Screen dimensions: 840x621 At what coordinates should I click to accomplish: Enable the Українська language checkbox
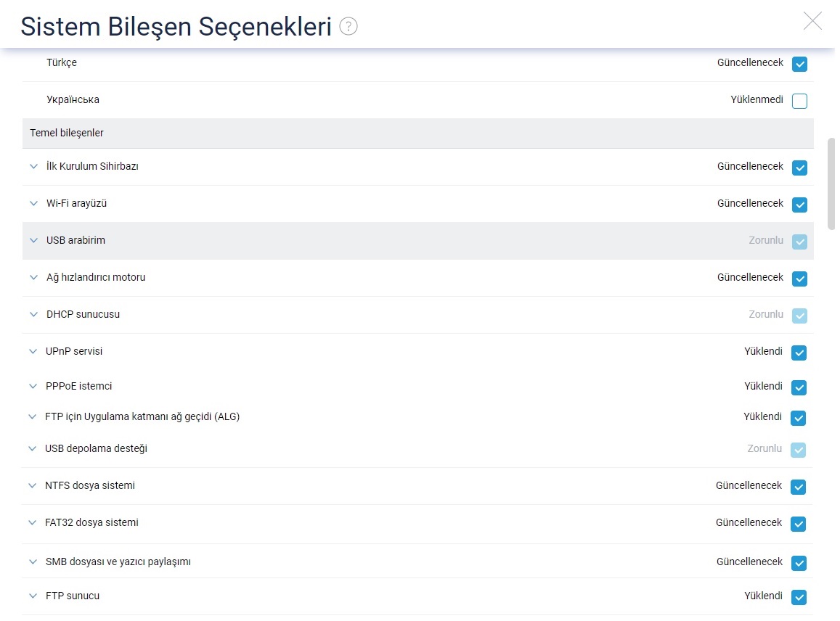pos(799,101)
